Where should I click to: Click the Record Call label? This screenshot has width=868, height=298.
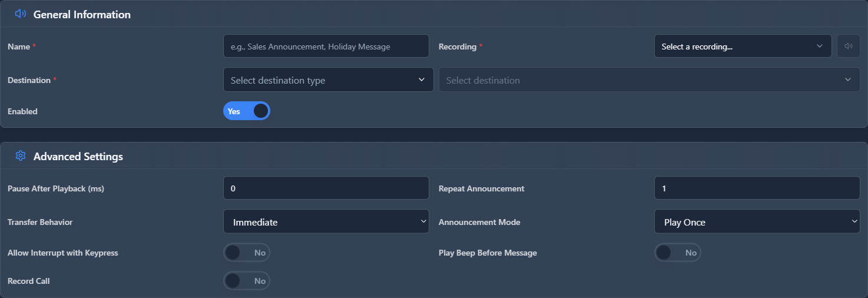(x=29, y=281)
